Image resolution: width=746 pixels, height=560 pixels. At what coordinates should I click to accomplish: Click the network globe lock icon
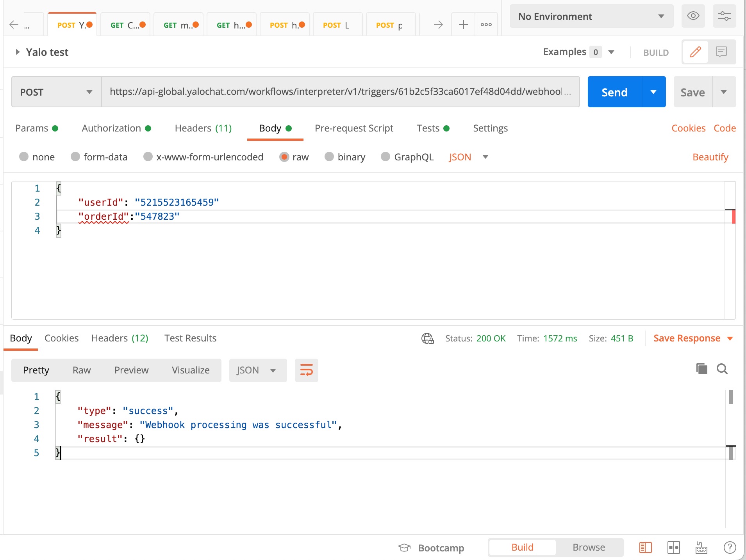pos(427,338)
